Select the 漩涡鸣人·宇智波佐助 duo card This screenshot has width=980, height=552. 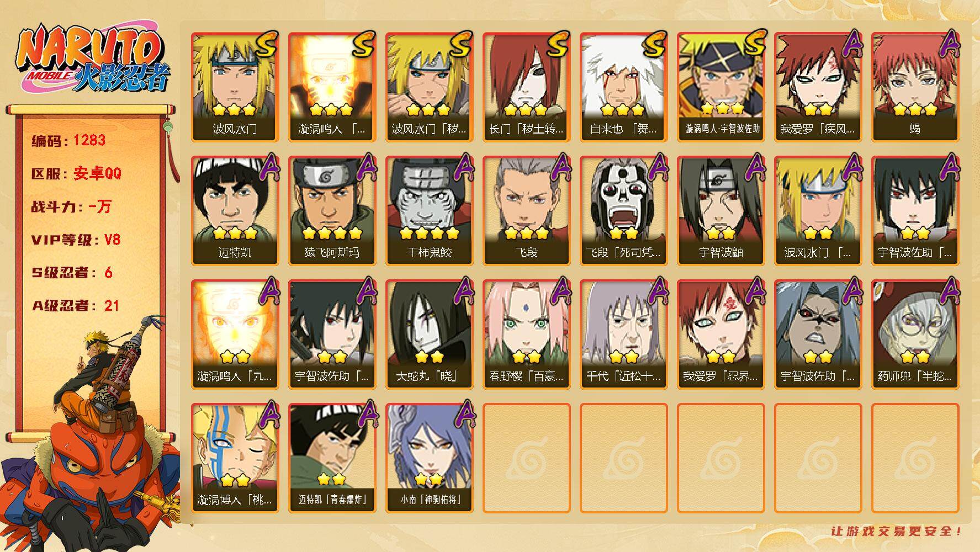(x=721, y=87)
